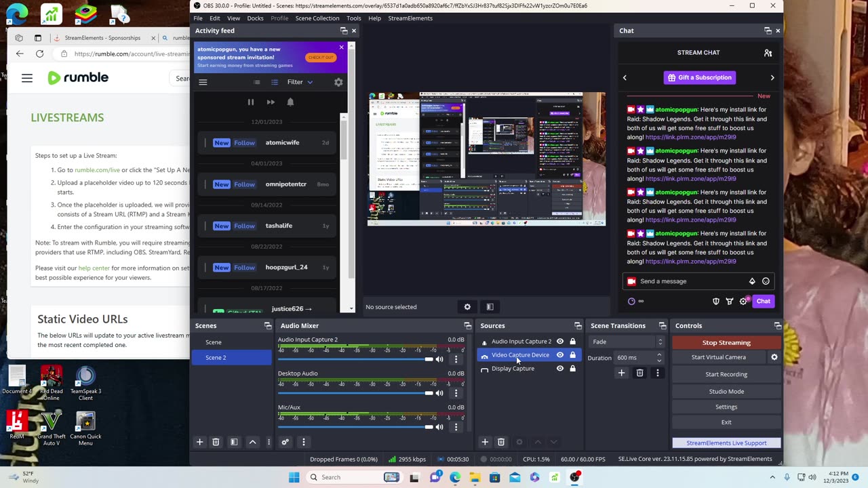Mute activity feed alerts bell icon
868x488 pixels.
click(290, 102)
